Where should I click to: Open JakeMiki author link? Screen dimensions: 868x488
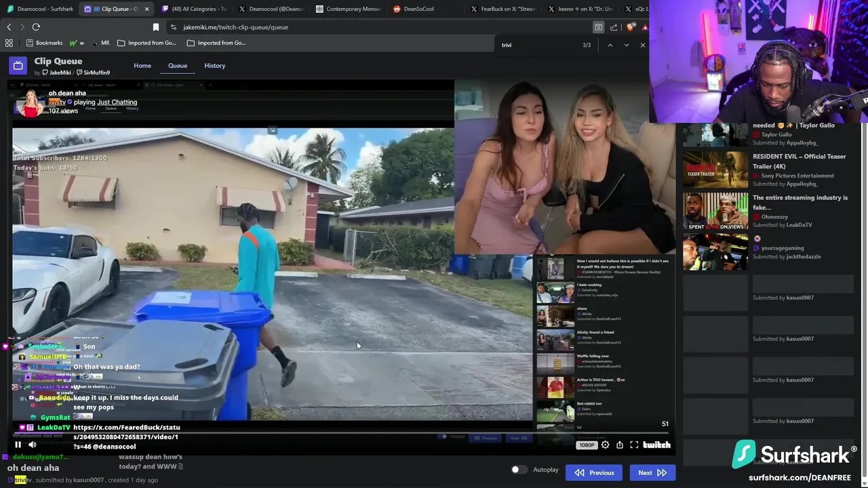[57, 73]
